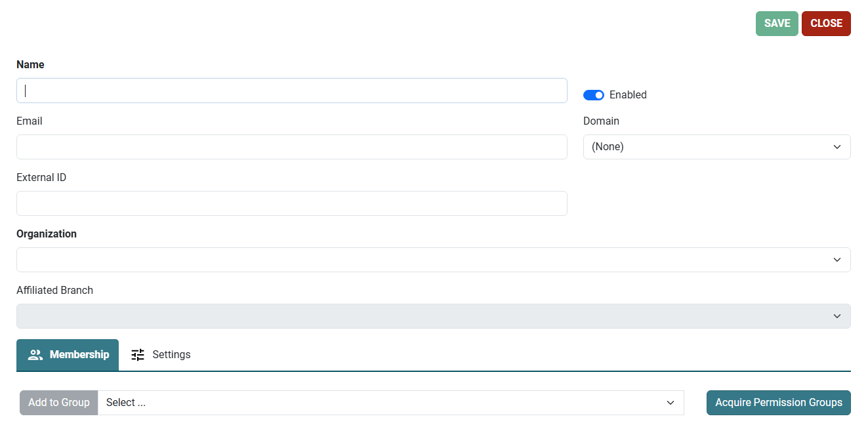Image resolution: width=868 pixels, height=429 pixels.
Task: Click the Settings sliders icon
Action: click(x=138, y=355)
